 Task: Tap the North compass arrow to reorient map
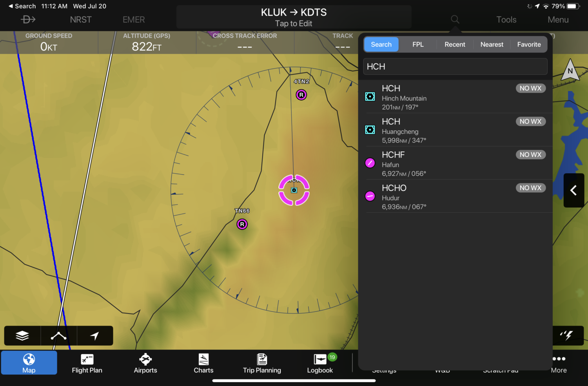pos(570,71)
